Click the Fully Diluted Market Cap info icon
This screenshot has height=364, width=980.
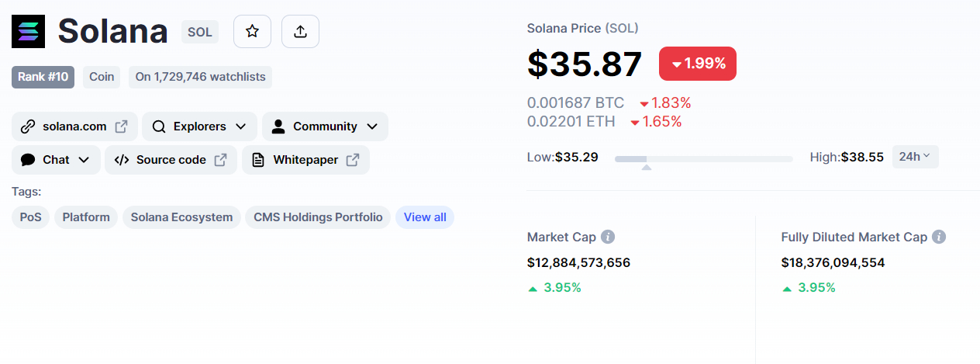939,237
